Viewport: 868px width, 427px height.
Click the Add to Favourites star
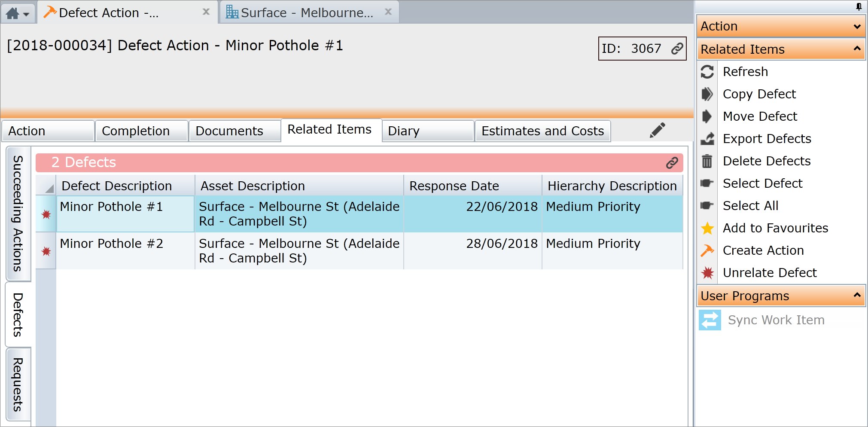point(707,228)
